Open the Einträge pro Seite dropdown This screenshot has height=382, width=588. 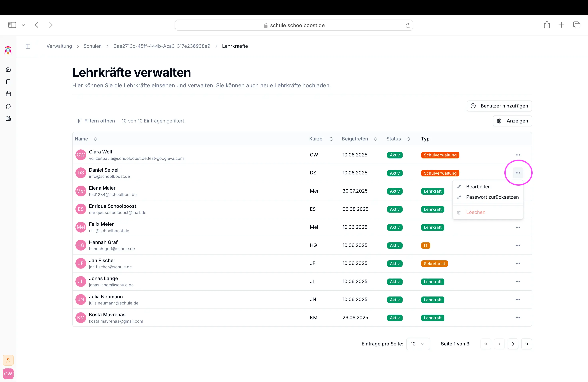pos(418,344)
